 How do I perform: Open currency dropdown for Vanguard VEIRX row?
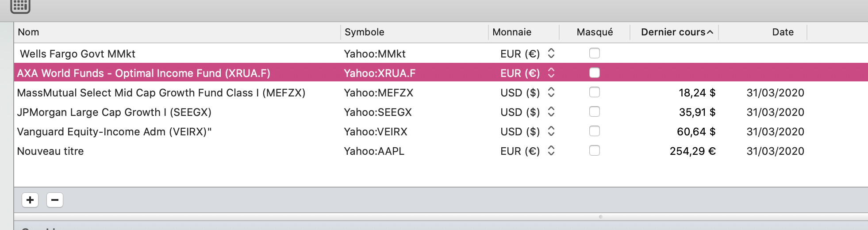coord(551,131)
